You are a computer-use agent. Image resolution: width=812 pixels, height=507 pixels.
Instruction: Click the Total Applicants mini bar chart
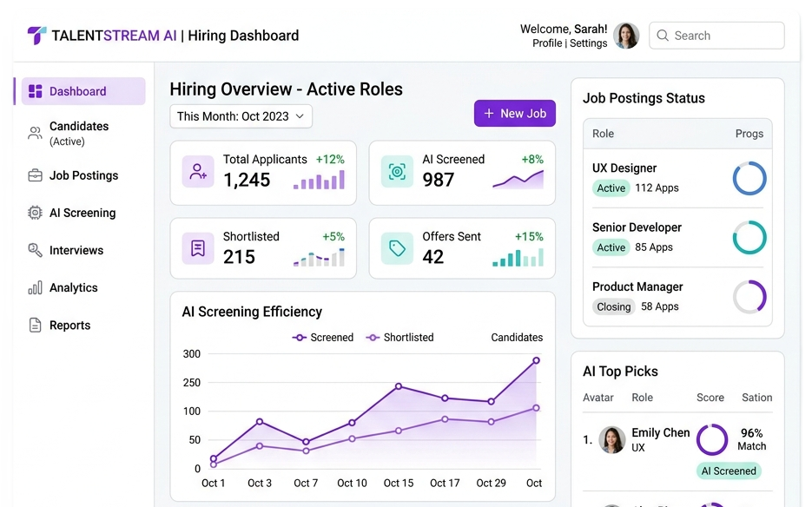[319, 180]
